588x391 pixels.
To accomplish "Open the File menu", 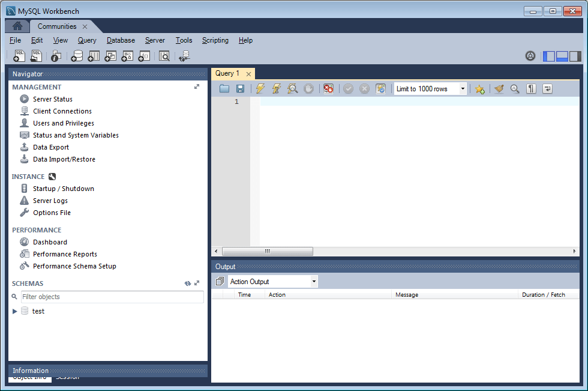I will pos(16,40).
